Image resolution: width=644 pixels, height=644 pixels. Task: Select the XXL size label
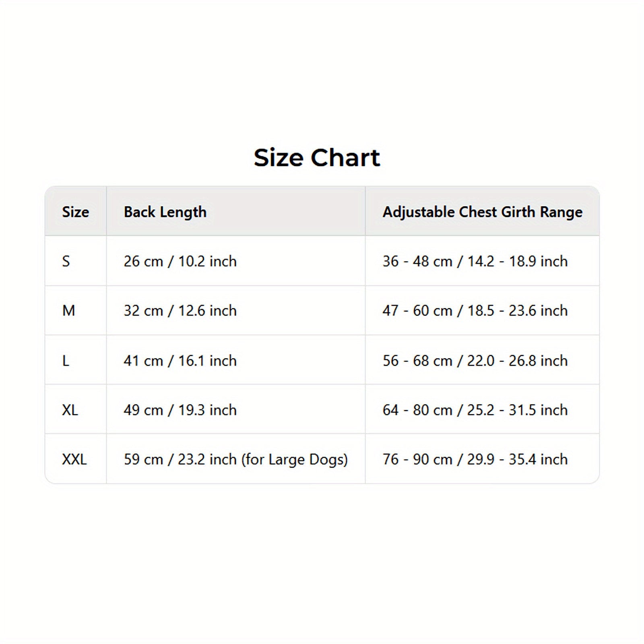(x=74, y=459)
